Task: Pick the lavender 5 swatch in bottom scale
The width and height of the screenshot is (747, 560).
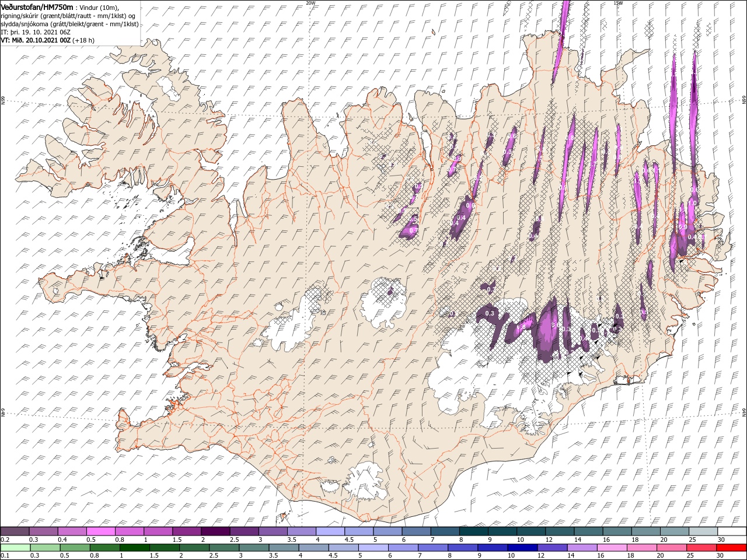Action: coord(373,548)
